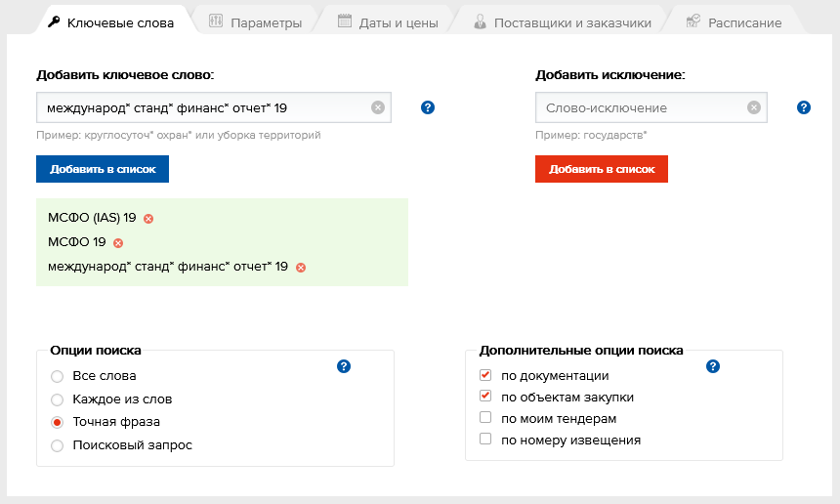The width and height of the screenshot is (840, 504).
Task: Delete the МСФО 19 keyword entry
Action: [118, 243]
